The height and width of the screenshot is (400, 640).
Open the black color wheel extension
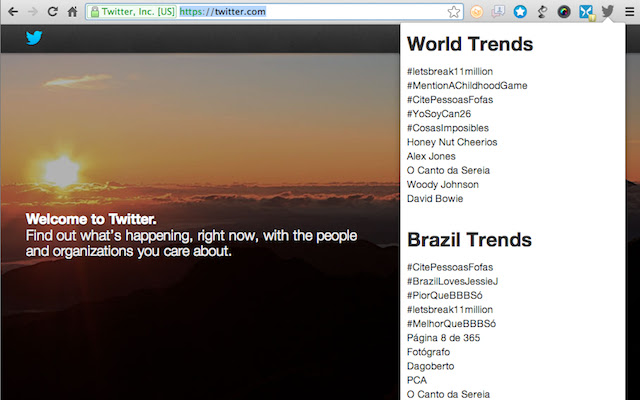pos(564,12)
